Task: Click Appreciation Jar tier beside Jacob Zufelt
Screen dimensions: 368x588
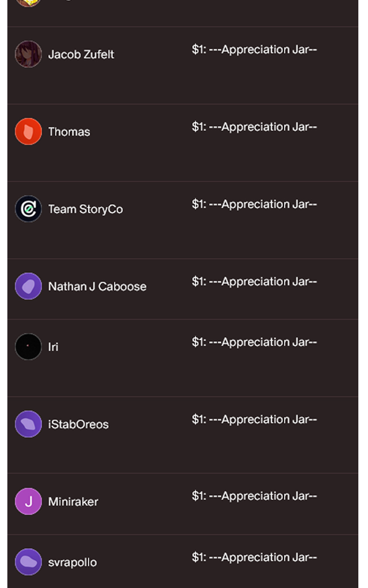Action: (254, 50)
